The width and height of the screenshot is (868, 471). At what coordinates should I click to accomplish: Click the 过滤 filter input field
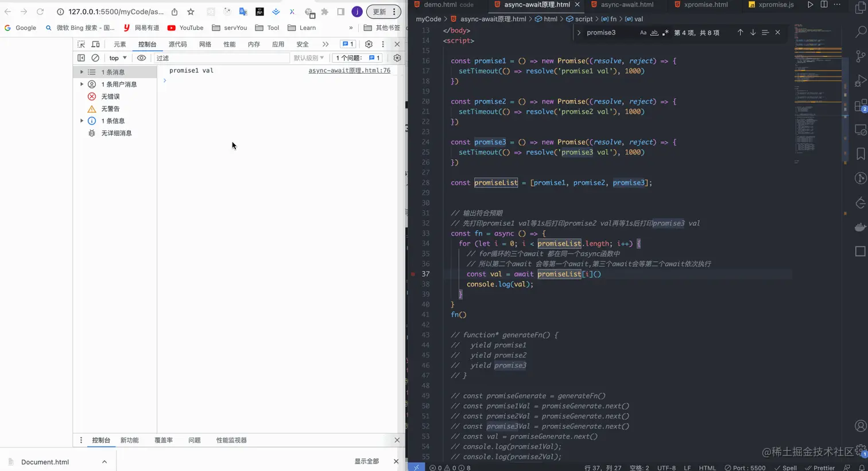tap(222, 58)
